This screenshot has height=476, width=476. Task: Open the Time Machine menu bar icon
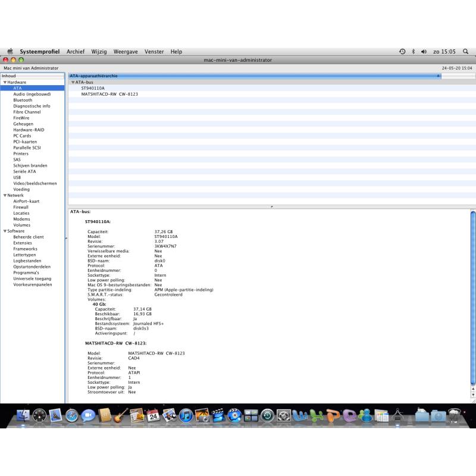coord(402,52)
